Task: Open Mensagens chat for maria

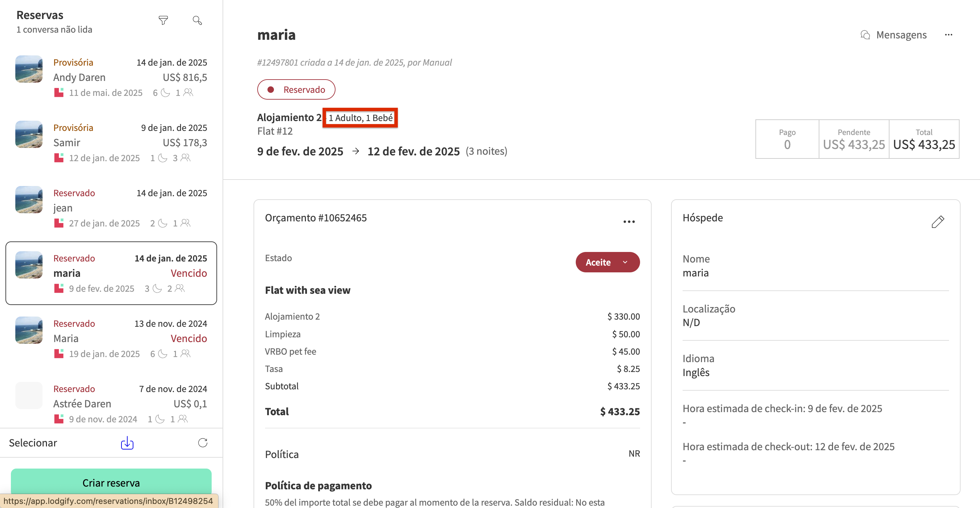Action: 894,35
